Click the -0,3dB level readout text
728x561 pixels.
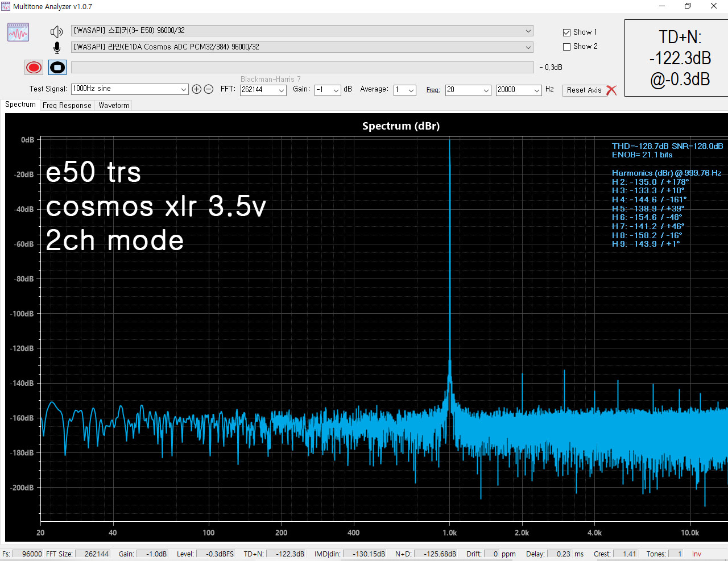tap(551, 68)
